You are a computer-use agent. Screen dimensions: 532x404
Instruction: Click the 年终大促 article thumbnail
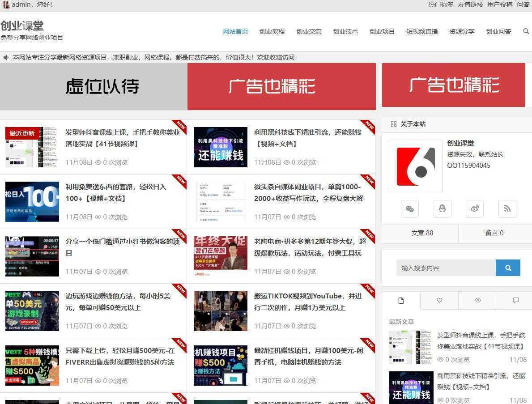tap(221, 256)
